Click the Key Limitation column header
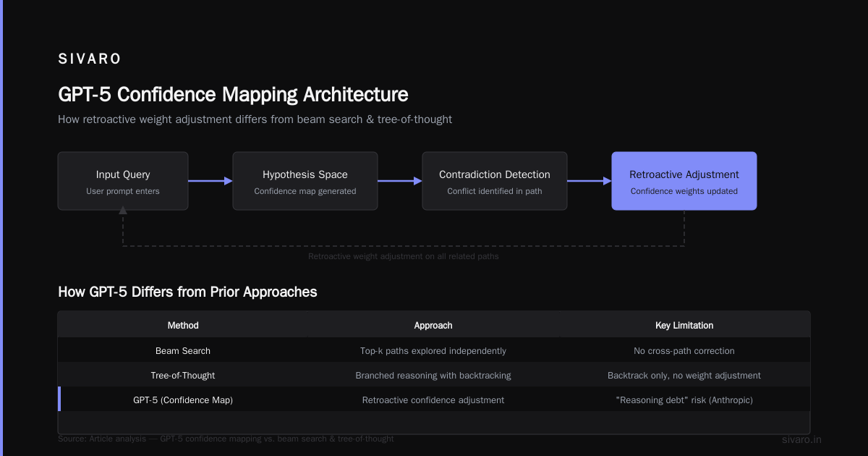The width and height of the screenshot is (868, 456). pyautogui.click(x=684, y=326)
